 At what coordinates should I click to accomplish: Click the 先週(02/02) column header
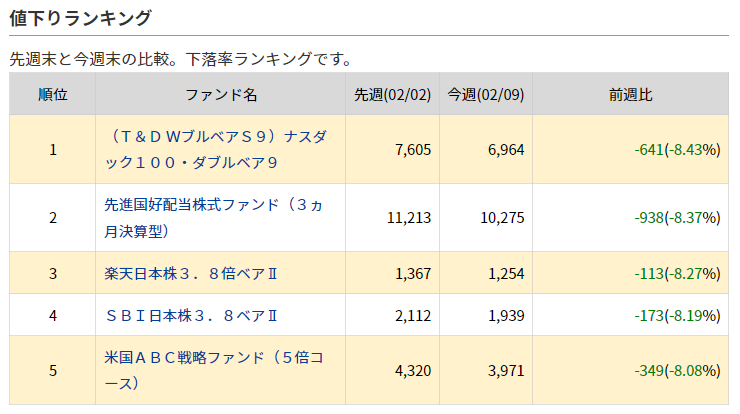[x=392, y=94]
